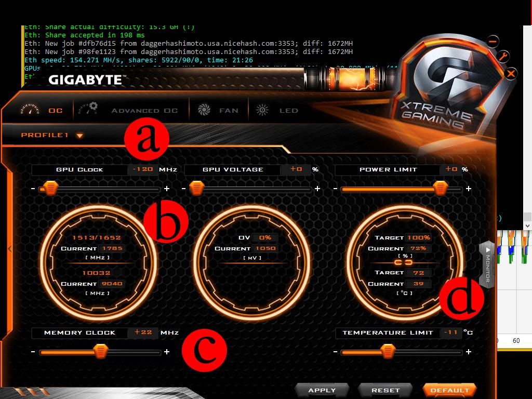Click the Apply button
The width and height of the screenshot is (532, 399).
coord(322,390)
